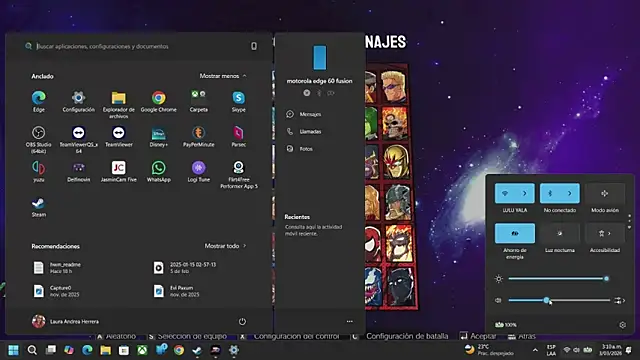
Task: Open Edge from pinned apps
Action: pyautogui.click(x=39, y=101)
